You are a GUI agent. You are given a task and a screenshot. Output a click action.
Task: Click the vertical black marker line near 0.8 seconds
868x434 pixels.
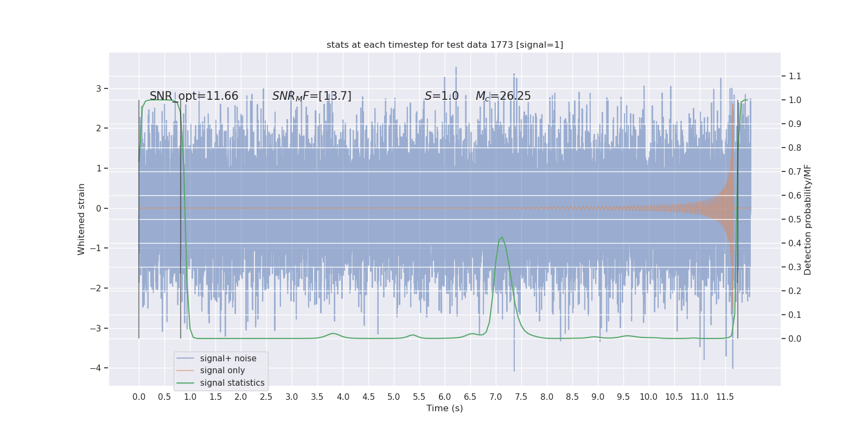181,219
